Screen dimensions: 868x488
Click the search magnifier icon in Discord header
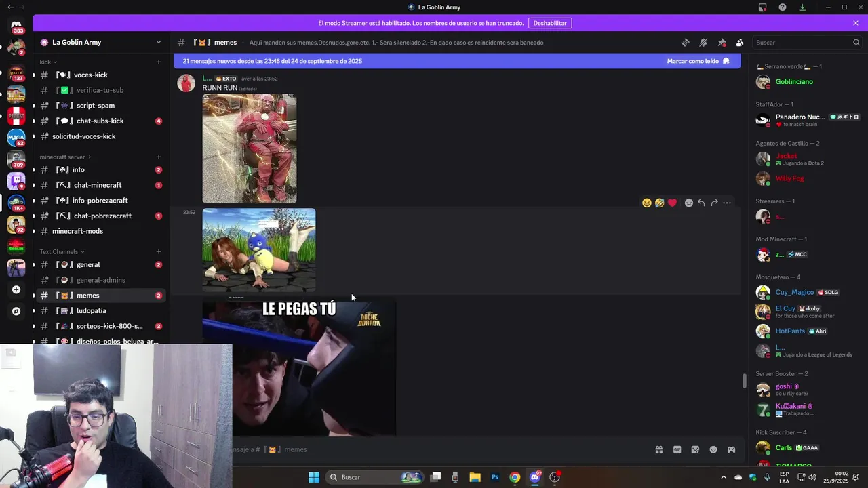856,42
